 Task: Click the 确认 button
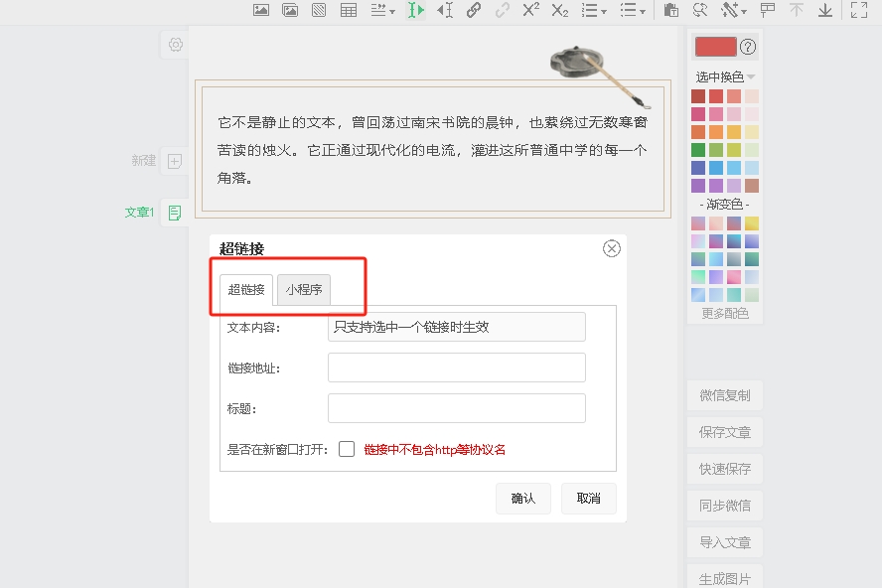[522, 499]
